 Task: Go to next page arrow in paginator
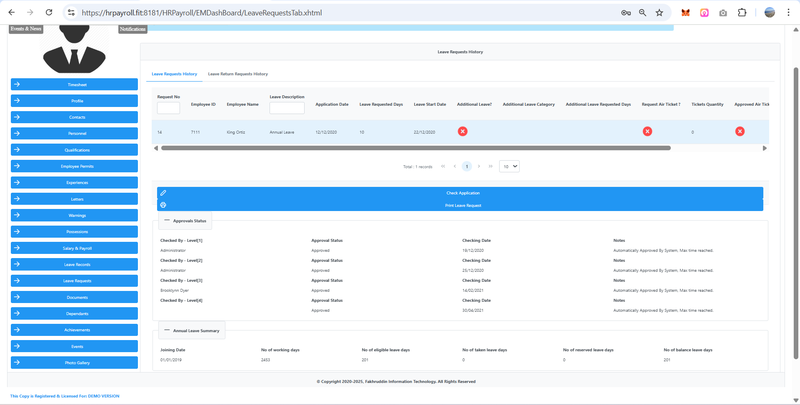pyautogui.click(x=479, y=166)
